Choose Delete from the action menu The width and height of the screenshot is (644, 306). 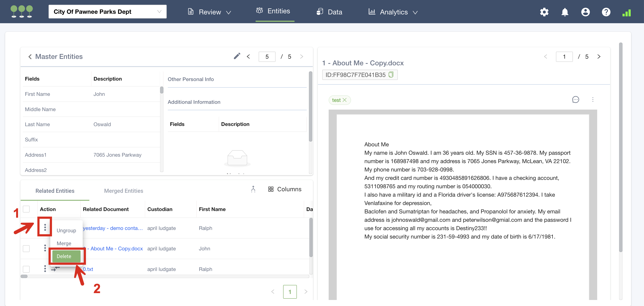[66, 256]
